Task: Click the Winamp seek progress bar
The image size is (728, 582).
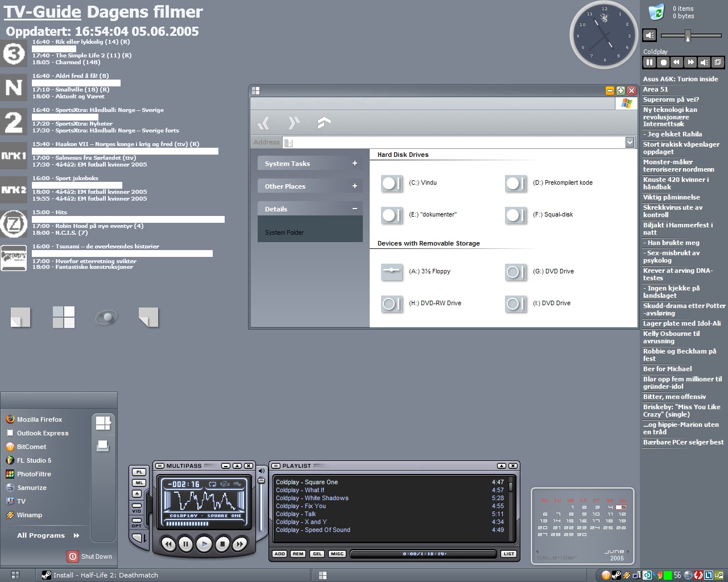Action: click(205, 523)
